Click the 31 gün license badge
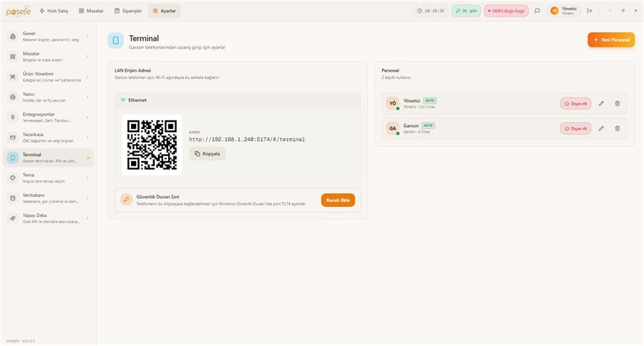 coord(466,11)
